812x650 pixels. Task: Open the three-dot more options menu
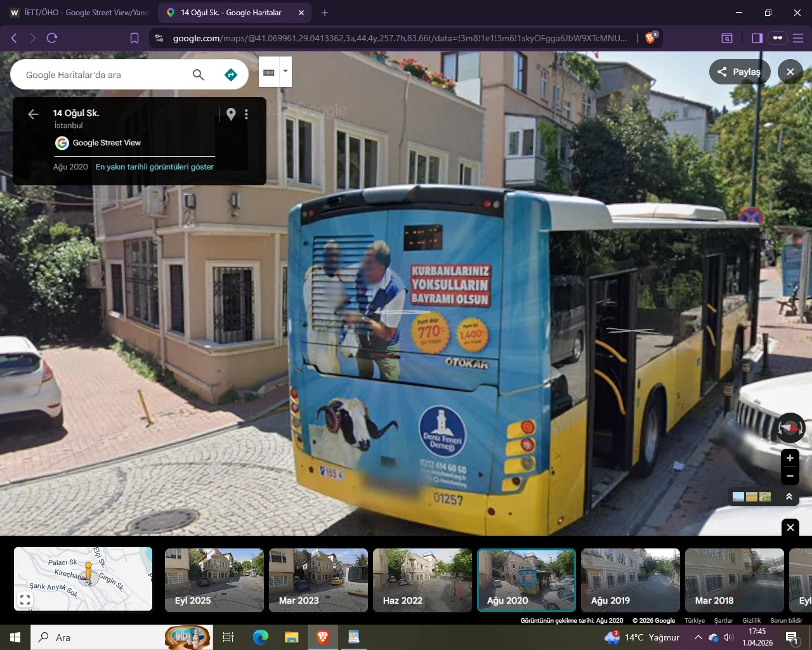tap(246, 114)
